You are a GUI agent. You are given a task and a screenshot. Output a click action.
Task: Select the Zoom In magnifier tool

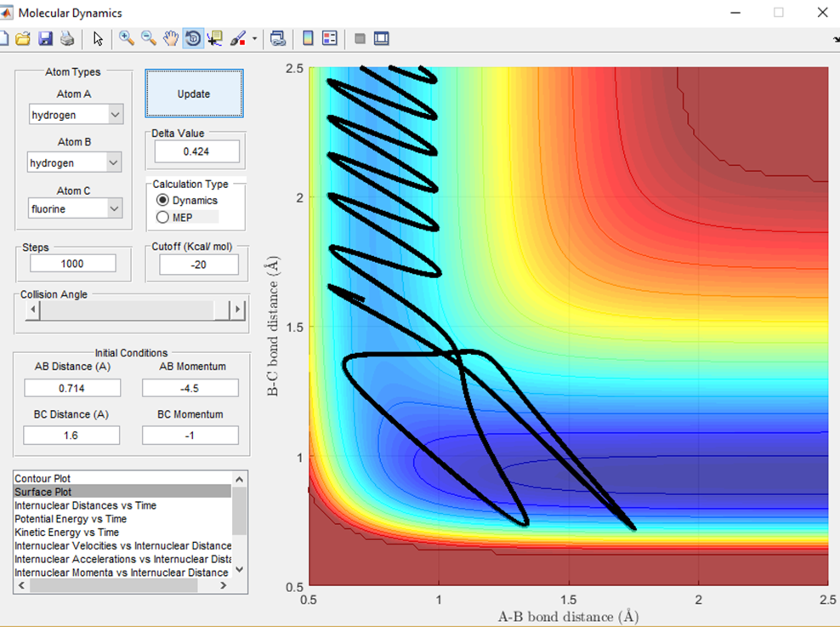[127, 38]
